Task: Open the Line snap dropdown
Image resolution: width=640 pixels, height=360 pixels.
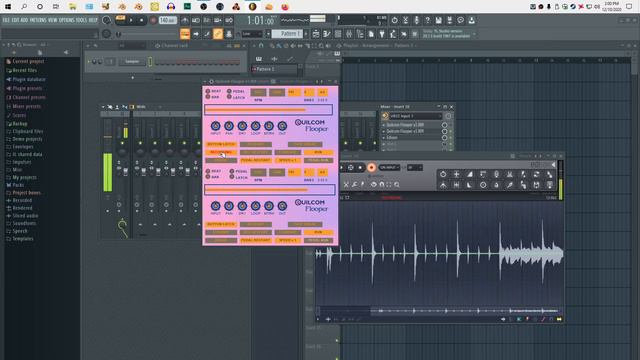Action: pyautogui.click(x=252, y=34)
